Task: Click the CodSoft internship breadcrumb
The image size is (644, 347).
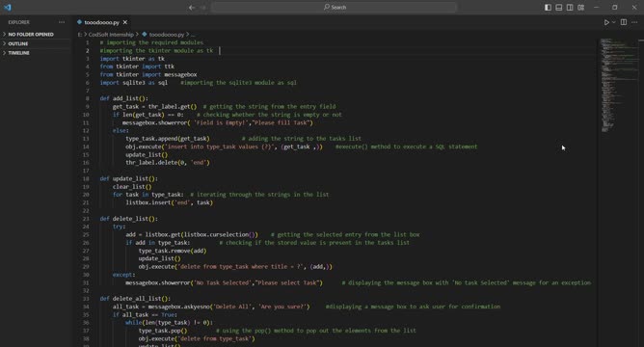Action: click(x=111, y=35)
